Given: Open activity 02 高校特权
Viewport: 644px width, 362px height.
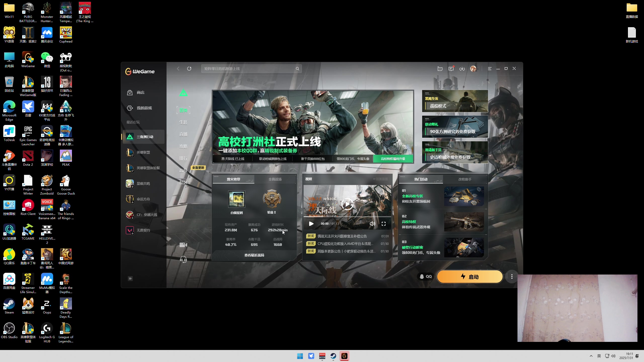Looking at the screenshot, I should (x=443, y=222).
